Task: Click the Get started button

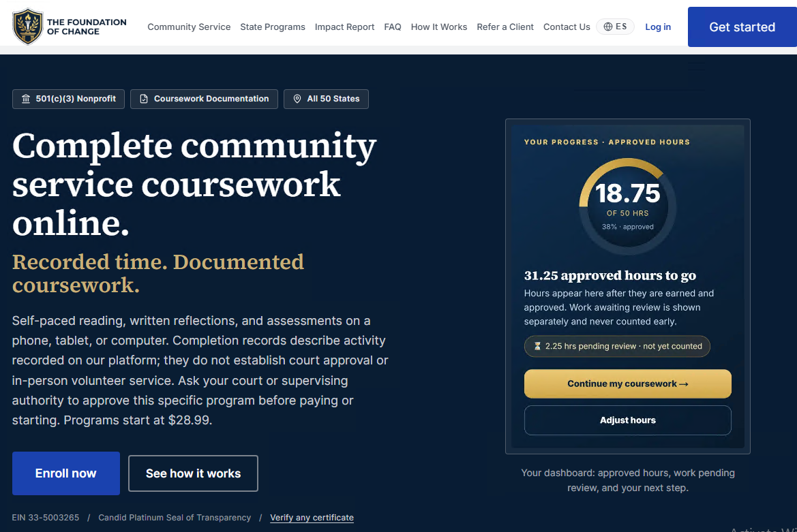Action: (x=742, y=27)
